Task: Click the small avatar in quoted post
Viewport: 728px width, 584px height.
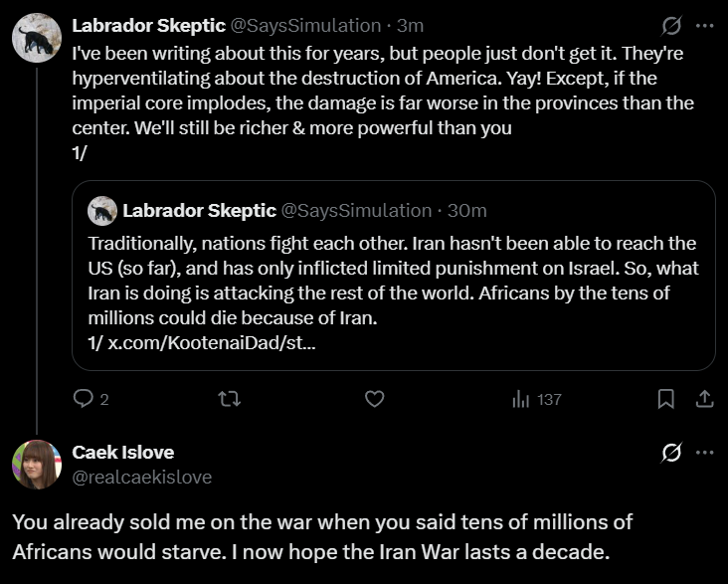Action: pos(102,211)
